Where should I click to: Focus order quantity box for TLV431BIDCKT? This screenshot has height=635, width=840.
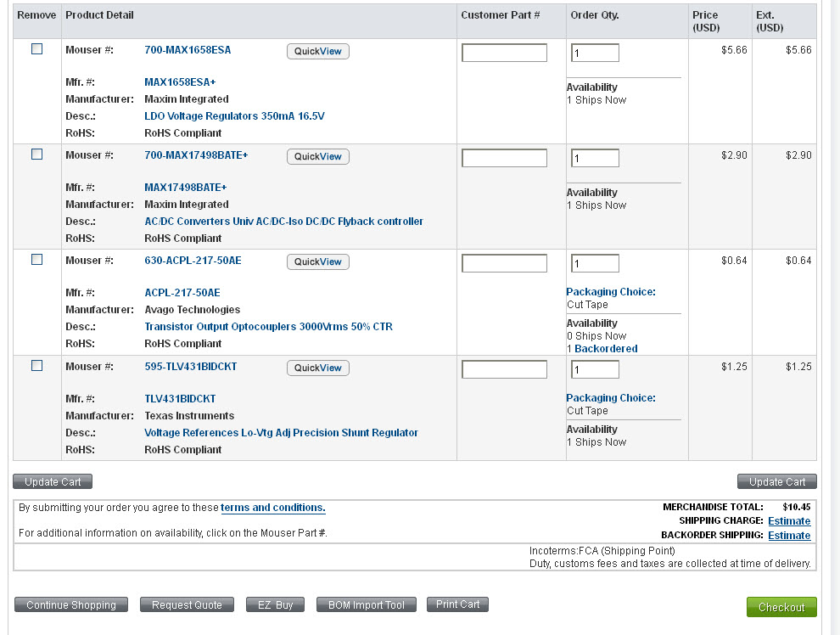(595, 370)
